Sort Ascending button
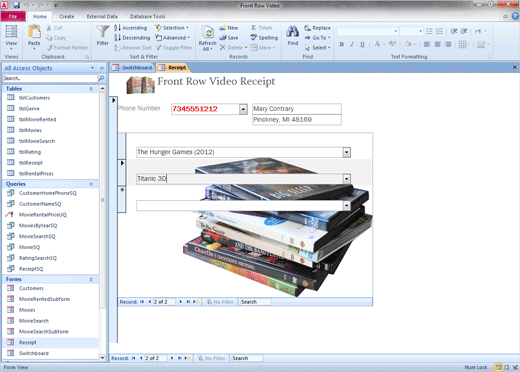Screen dimensions: 520x372 tap(130, 28)
